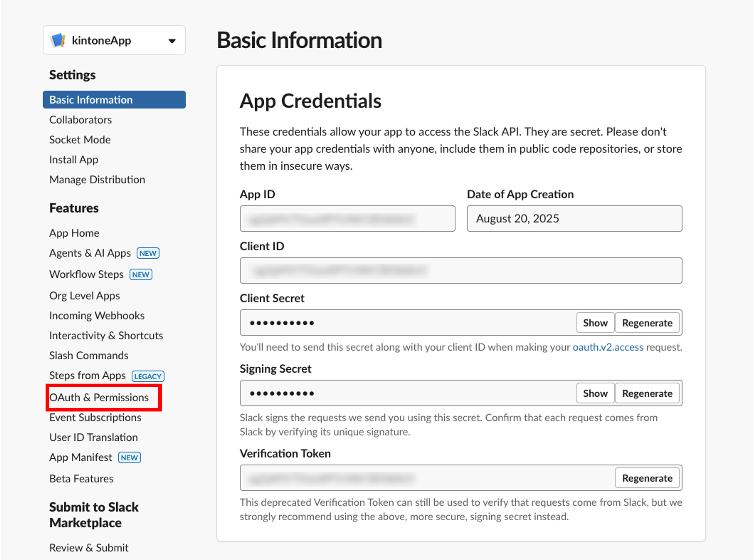This screenshot has height=560, width=754.
Task: Go to Collaborators settings page
Action: point(80,120)
